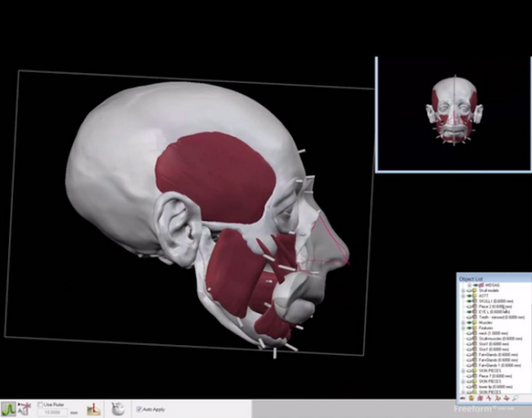The image size is (532, 418).
Task: Click the piece icon of SKULL1 row
Action: tap(475, 301)
